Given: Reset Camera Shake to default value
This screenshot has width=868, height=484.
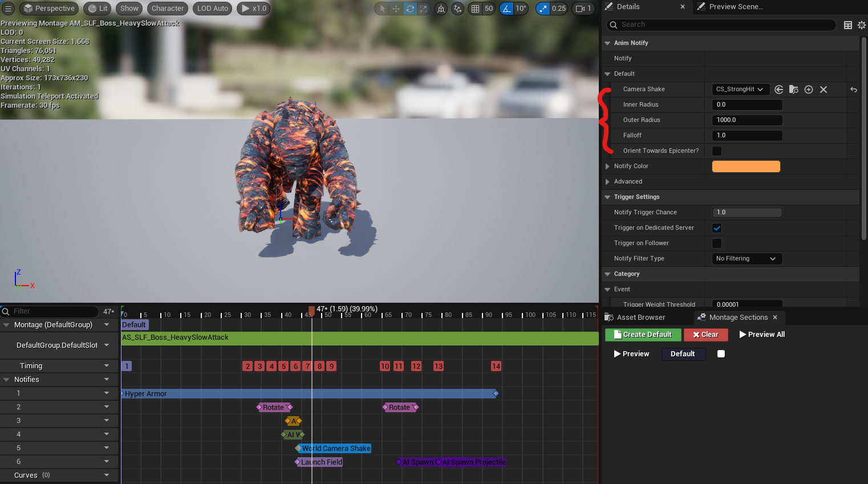Looking at the screenshot, I should tap(853, 90).
